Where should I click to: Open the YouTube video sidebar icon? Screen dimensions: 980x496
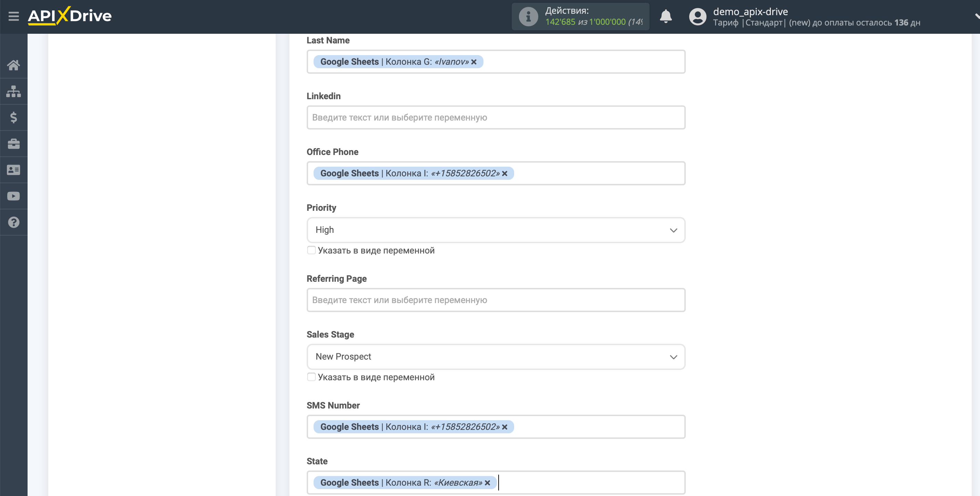(14, 196)
